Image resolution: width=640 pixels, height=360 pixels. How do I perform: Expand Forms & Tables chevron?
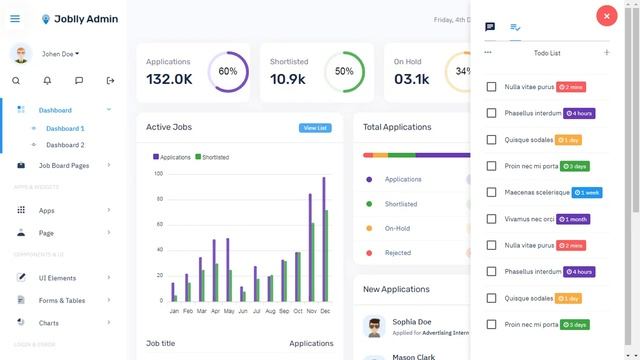pyautogui.click(x=109, y=300)
